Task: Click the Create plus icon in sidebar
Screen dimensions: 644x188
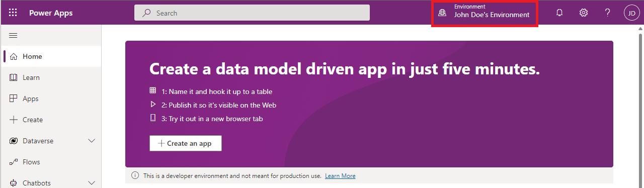Action: point(14,120)
